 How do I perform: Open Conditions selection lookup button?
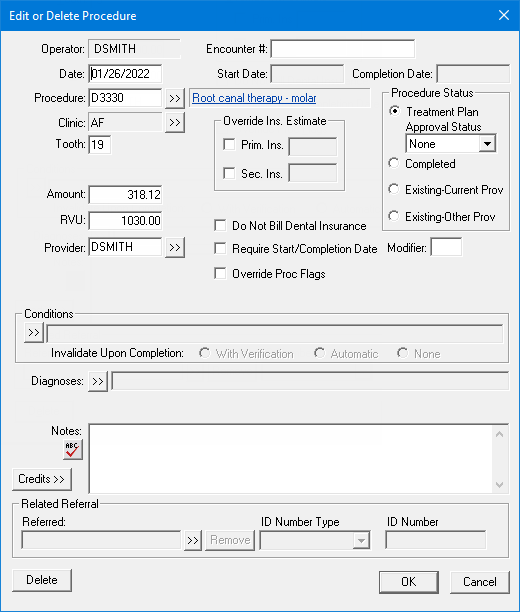(34, 333)
